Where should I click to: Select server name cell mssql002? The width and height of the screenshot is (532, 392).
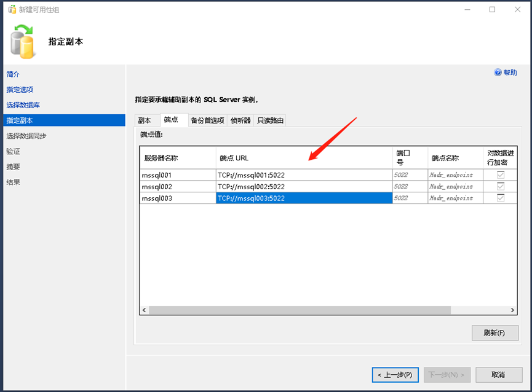178,186
